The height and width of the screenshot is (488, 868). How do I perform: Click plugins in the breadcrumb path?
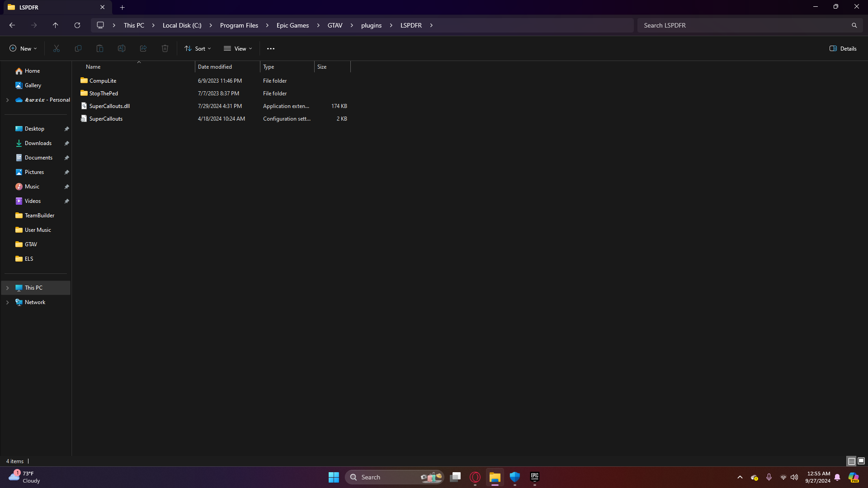pos(371,25)
